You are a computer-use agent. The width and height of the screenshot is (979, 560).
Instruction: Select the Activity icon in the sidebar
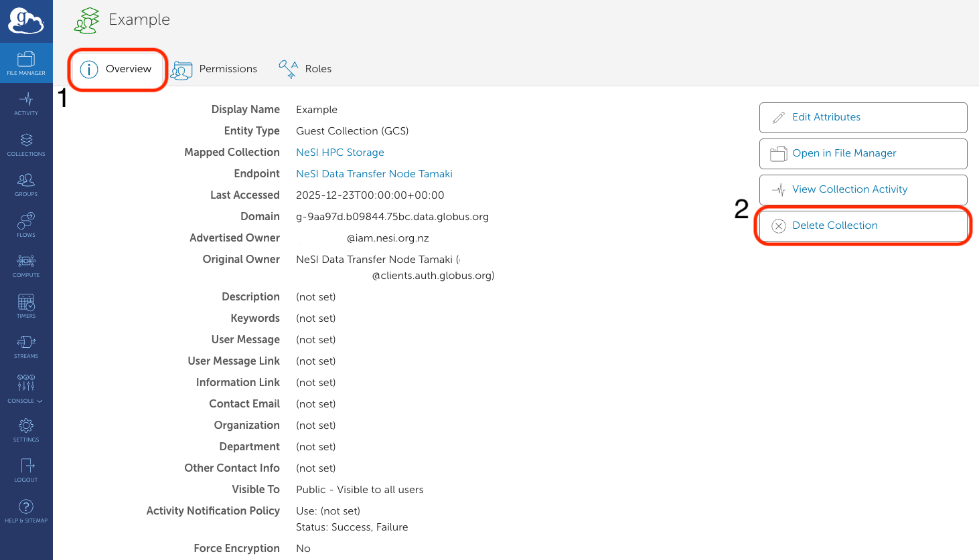(x=26, y=104)
